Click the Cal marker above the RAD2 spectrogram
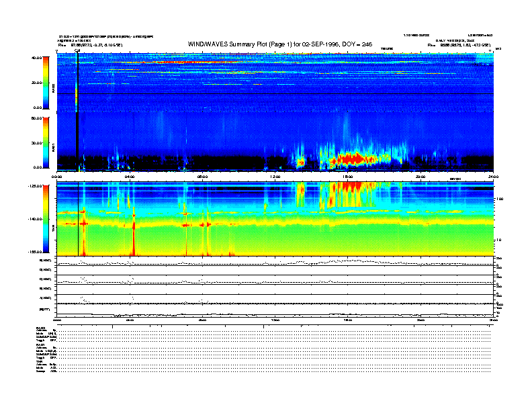 (x=77, y=51)
